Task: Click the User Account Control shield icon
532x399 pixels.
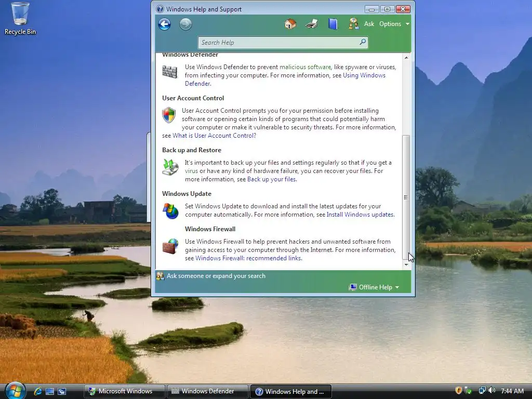Action: tap(169, 115)
